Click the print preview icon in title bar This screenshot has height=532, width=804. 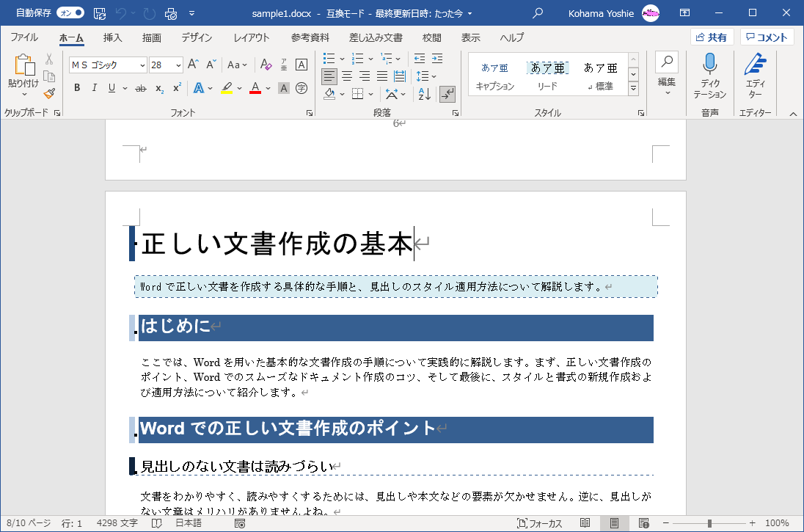click(171, 13)
